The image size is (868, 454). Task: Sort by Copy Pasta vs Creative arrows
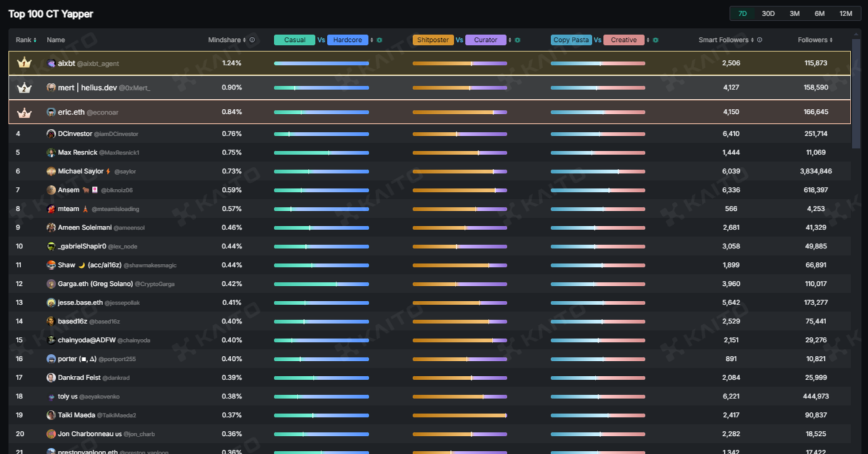(x=648, y=40)
